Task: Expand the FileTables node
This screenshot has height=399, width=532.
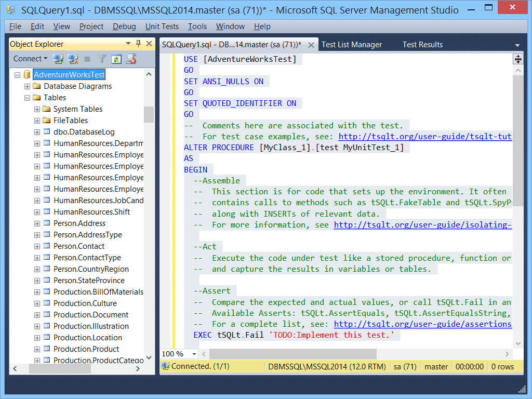Action: 37,121
